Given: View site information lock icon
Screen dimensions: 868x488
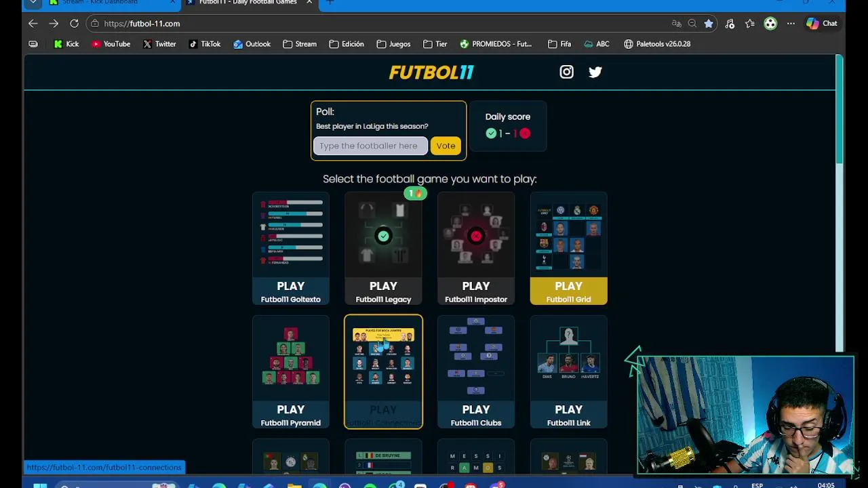Looking at the screenshot, I should pos(95,23).
